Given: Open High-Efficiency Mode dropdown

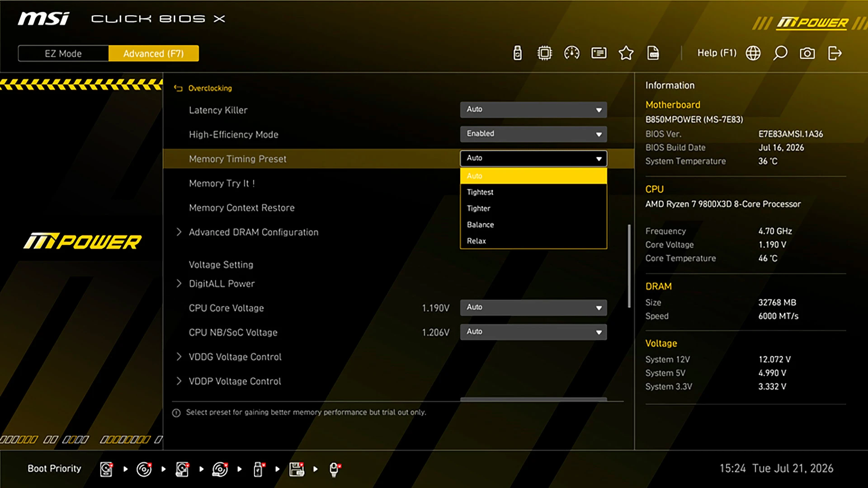Looking at the screenshot, I should point(533,134).
